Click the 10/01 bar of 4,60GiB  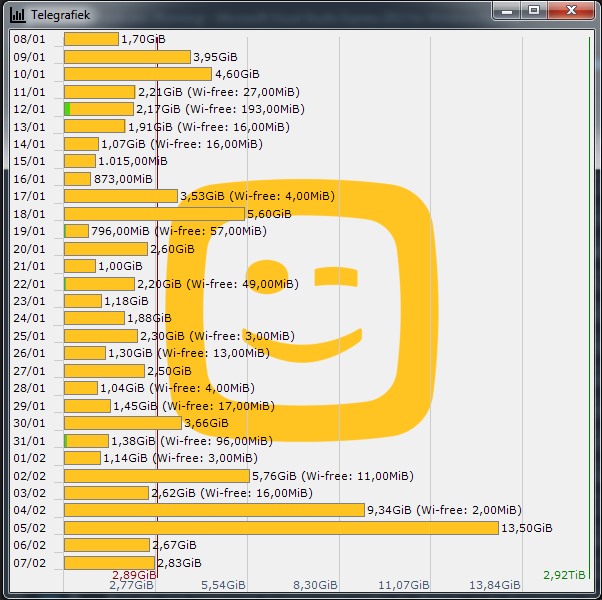138,74
